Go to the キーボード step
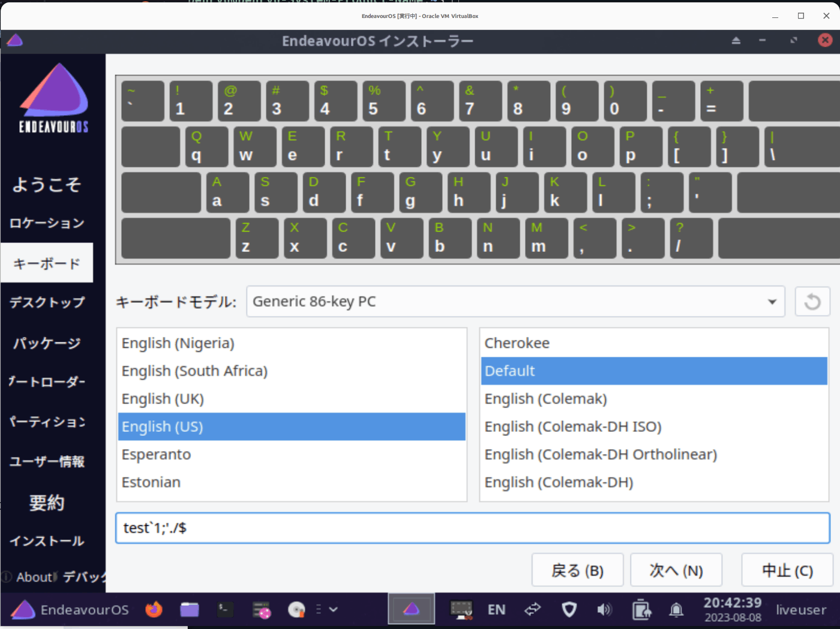 point(47,263)
